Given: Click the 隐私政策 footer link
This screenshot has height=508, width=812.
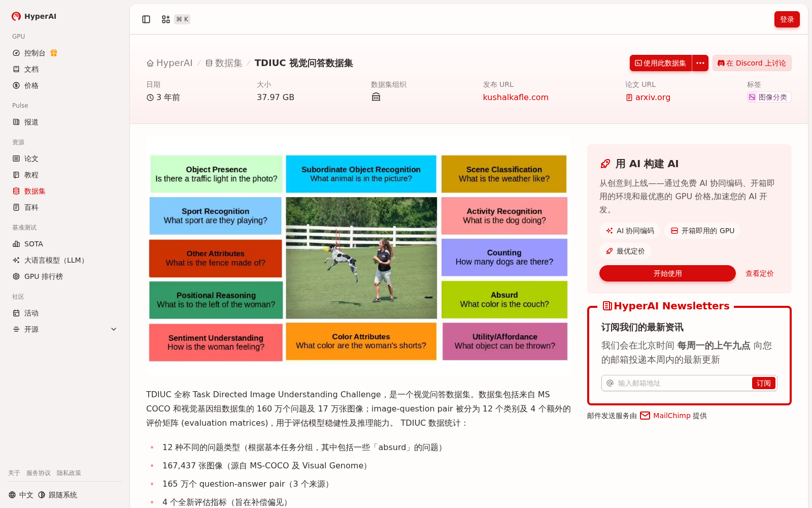Looking at the screenshot, I should point(69,473).
